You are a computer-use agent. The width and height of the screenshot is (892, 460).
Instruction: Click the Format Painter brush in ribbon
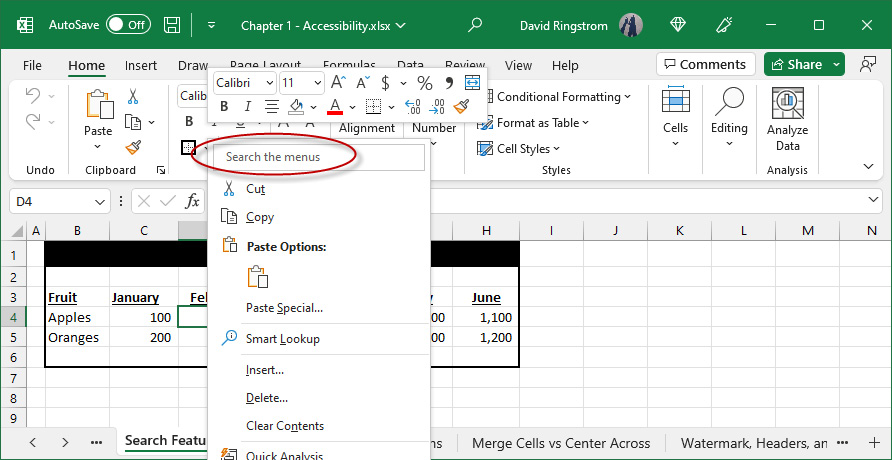(133, 148)
